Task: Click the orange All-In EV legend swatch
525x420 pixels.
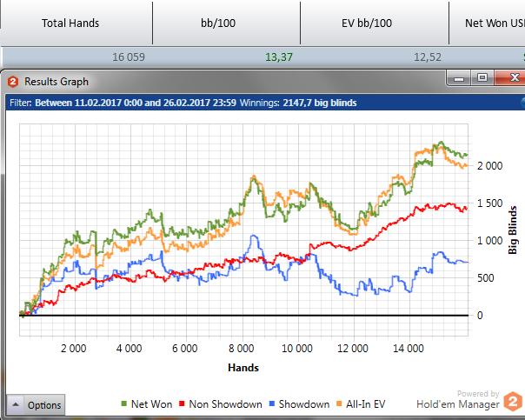Action: pos(339,403)
